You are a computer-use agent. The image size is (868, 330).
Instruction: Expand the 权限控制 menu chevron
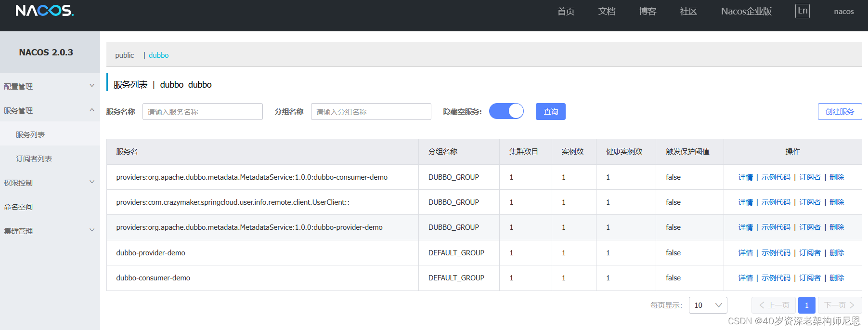tap(92, 182)
